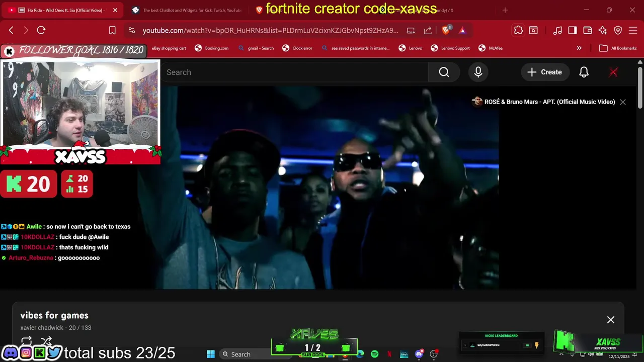This screenshot has width=644, height=362.
Task: Go back to the previous page
Action: (x=11, y=30)
